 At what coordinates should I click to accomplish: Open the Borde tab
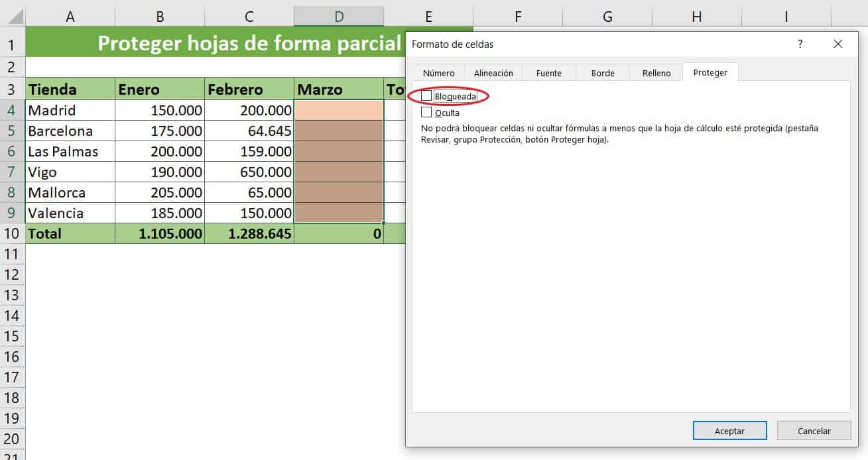pyautogui.click(x=603, y=73)
